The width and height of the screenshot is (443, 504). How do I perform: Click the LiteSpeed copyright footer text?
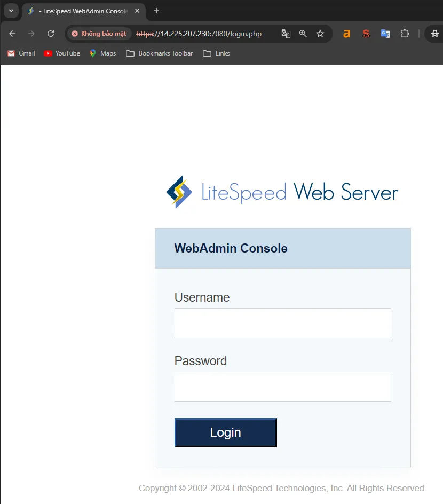click(x=282, y=488)
